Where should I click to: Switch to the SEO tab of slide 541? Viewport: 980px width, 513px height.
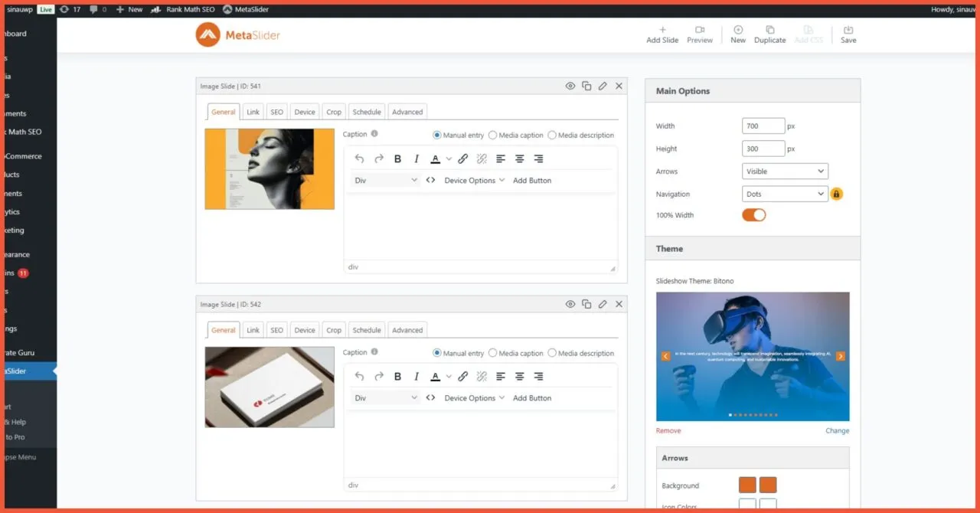pos(276,112)
